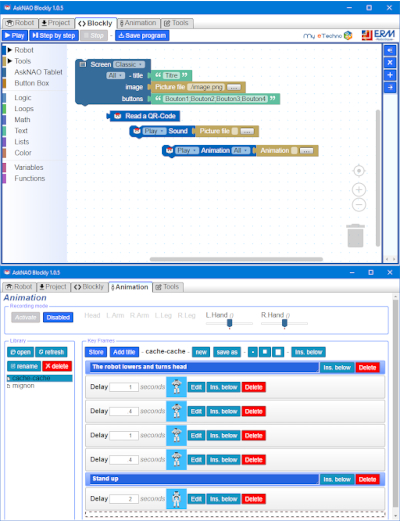
Task: Click the Save program button
Action: pyautogui.click(x=142, y=36)
